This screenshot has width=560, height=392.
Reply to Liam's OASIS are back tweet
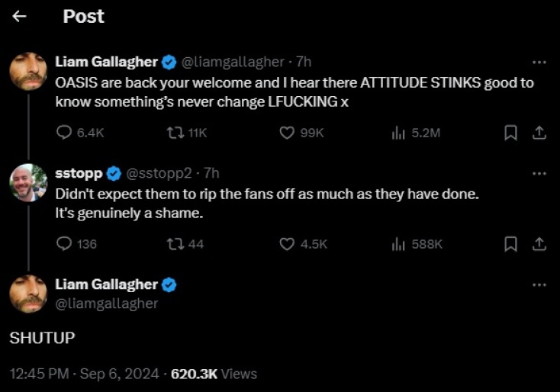tap(65, 133)
